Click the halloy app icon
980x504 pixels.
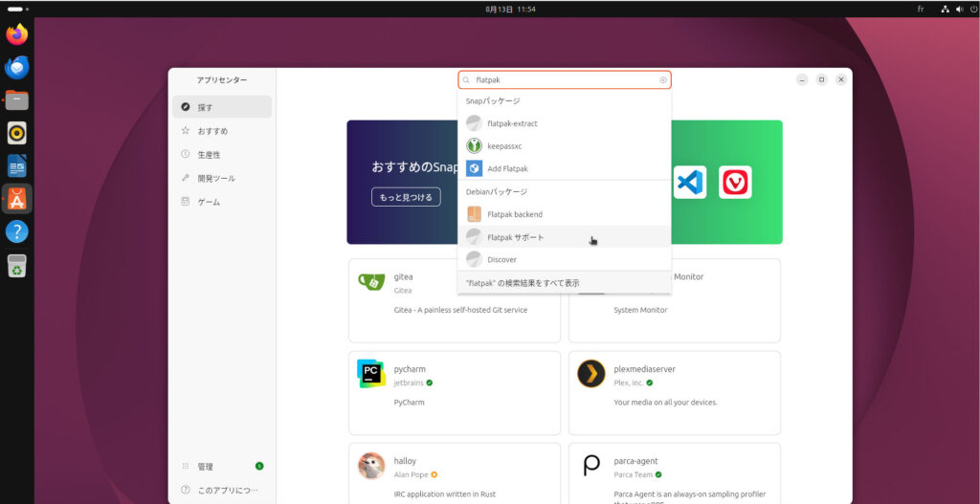[x=371, y=466]
